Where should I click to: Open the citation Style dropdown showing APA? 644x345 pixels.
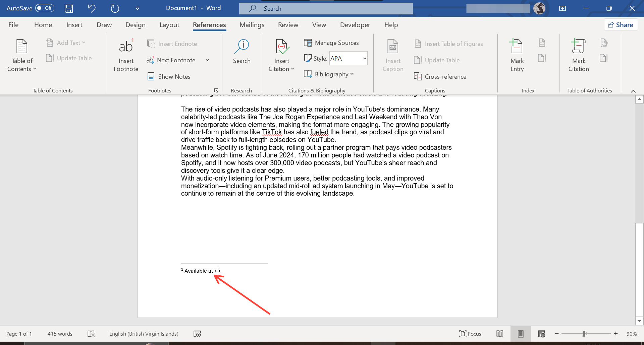[x=348, y=58]
